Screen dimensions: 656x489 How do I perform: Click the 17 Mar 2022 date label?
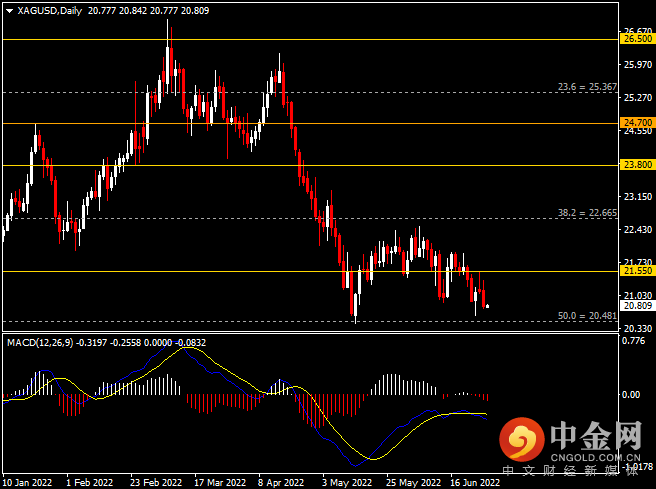click(220, 483)
